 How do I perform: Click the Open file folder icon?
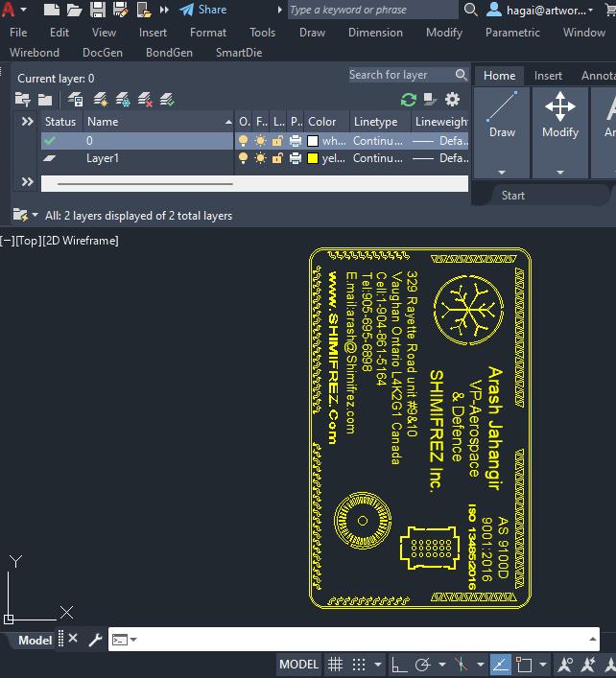[x=75, y=10]
